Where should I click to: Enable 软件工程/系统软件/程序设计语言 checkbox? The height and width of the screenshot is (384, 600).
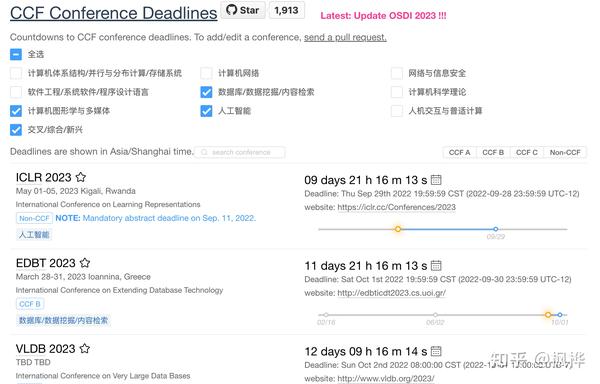coord(16,92)
